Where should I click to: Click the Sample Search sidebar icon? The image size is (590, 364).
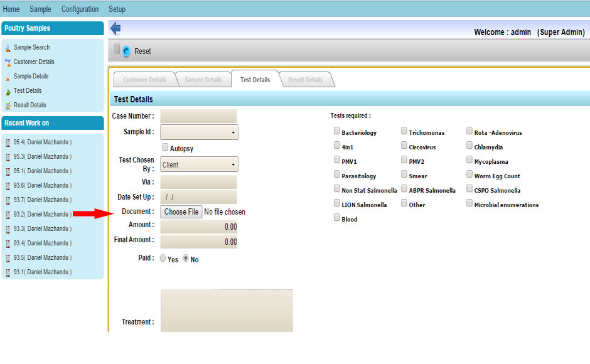point(8,48)
